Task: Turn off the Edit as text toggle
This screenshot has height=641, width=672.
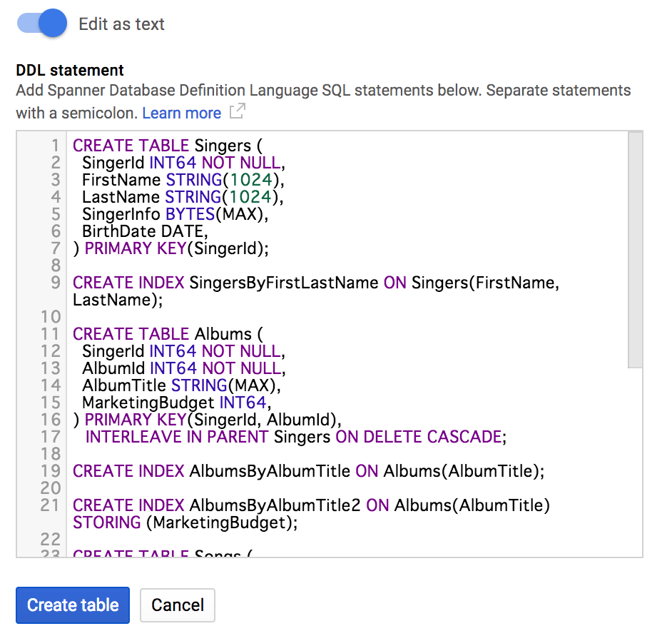Action: (42, 23)
